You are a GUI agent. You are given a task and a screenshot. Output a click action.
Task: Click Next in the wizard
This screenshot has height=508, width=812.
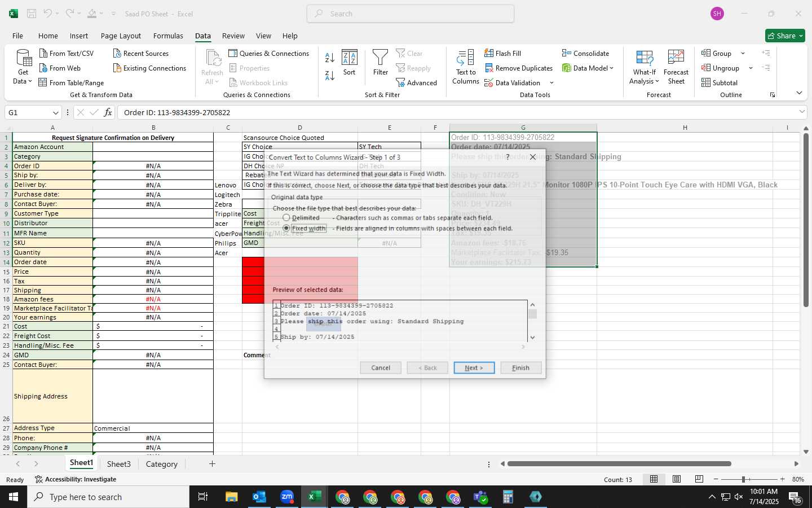click(474, 367)
